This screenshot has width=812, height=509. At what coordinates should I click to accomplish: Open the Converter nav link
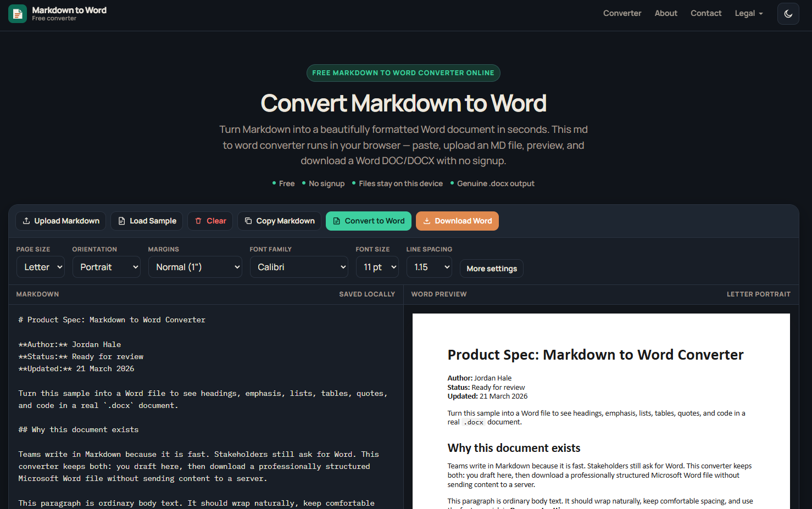click(622, 13)
